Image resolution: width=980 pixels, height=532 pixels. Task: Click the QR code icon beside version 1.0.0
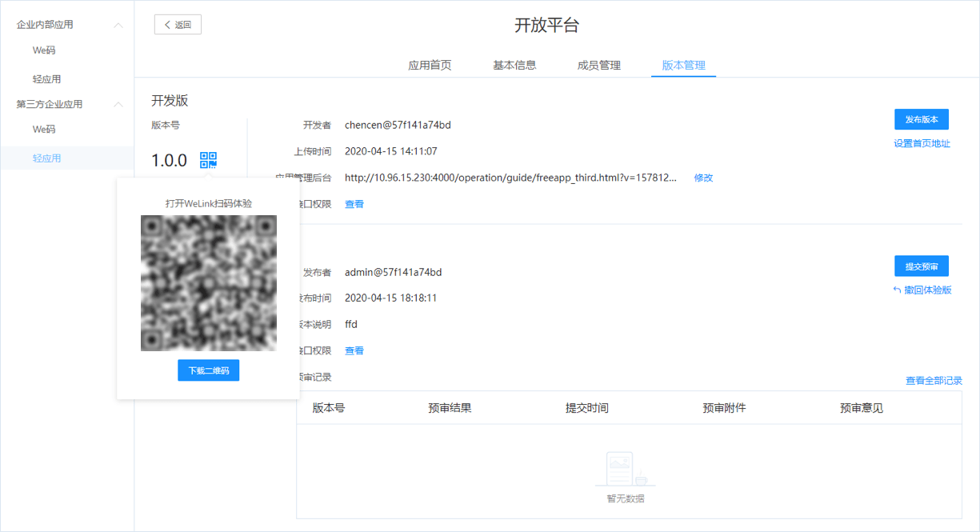(208, 160)
